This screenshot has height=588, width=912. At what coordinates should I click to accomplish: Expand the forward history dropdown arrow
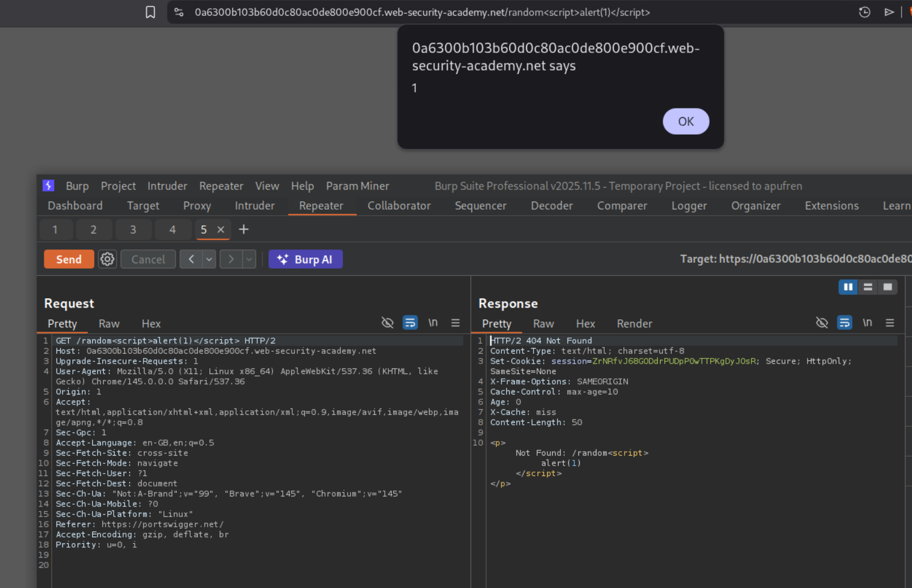click(249, 259)
